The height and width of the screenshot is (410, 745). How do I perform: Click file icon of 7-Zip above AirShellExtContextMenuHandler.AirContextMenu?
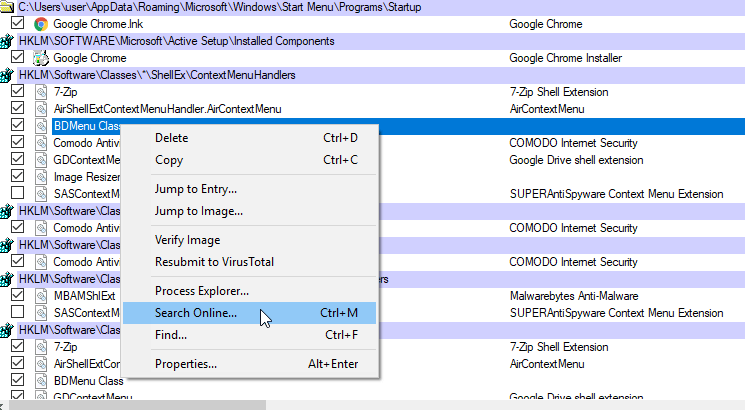(41, 92)
